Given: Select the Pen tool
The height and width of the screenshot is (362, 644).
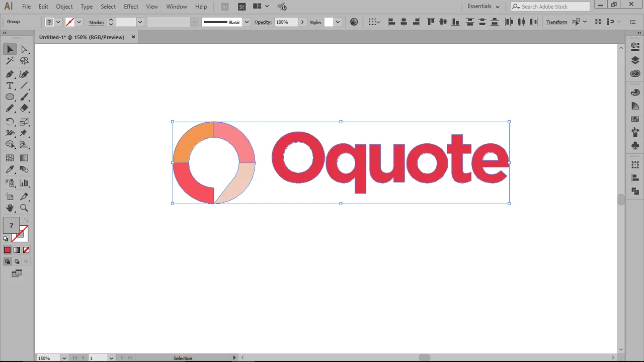Looking at the screenshot, I should tap(10, 74).
